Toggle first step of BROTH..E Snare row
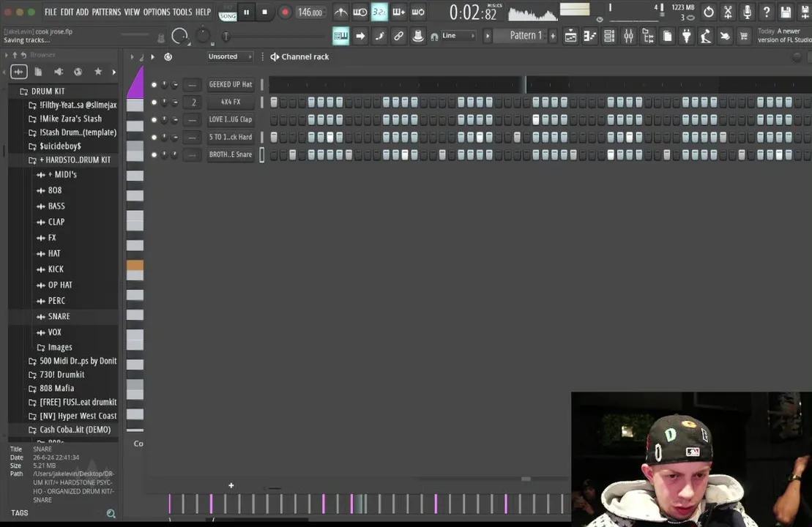 [x=274, y=154]
